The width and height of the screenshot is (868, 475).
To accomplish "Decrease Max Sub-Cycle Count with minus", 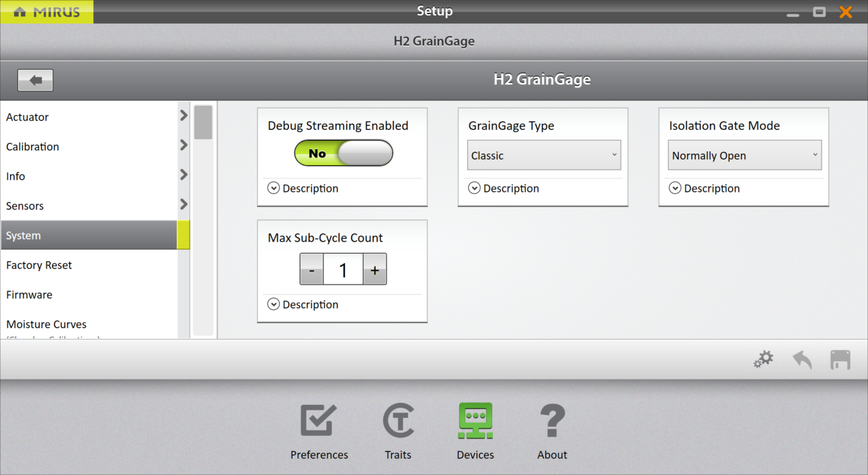I will 311,270.
